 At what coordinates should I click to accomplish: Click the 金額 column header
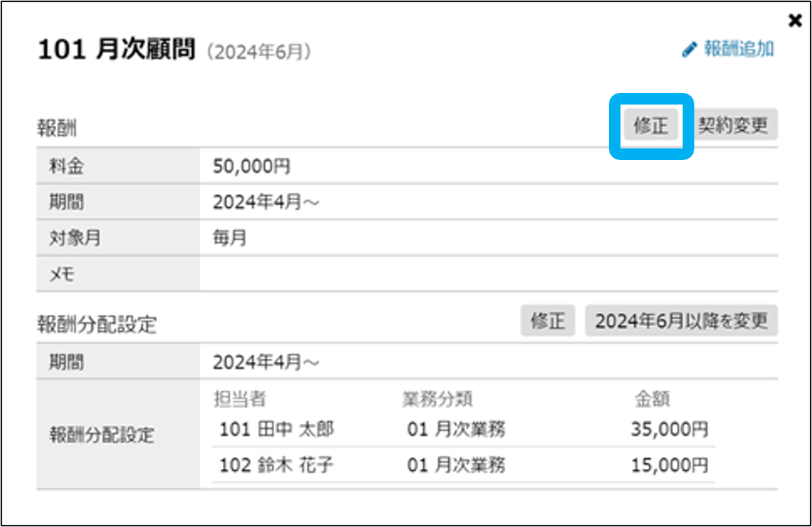point(652,399)
